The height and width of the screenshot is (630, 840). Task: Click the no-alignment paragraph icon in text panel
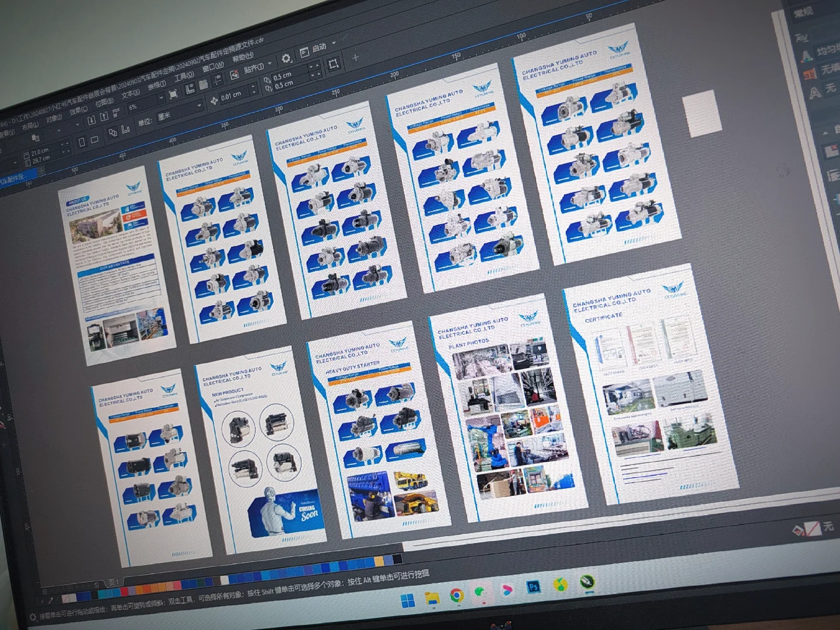pos(831,152)
